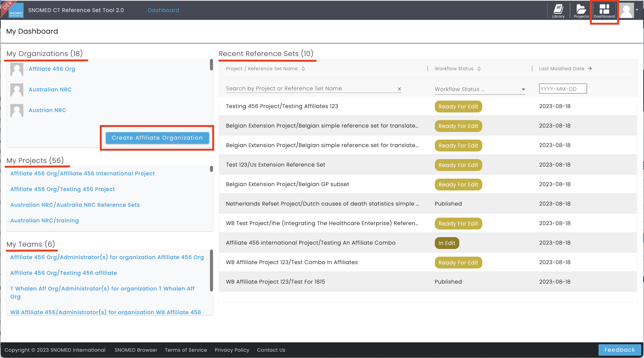
Task: Open WB Affiliate 456 administrators team
Action: [x=106, y=312]
